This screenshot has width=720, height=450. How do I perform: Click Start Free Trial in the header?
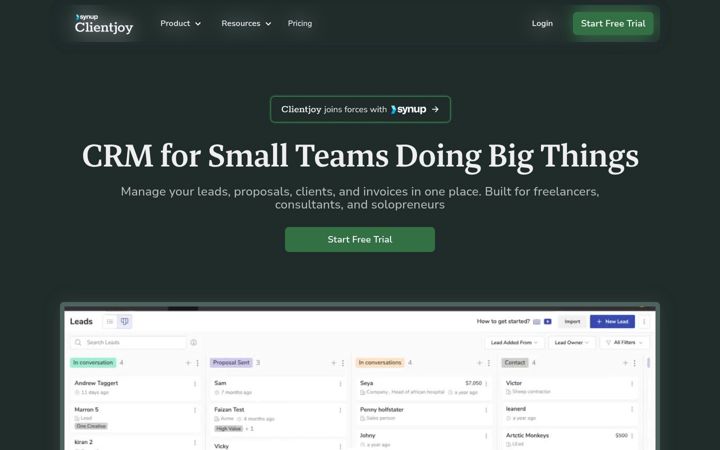click(x=613, y=23)
